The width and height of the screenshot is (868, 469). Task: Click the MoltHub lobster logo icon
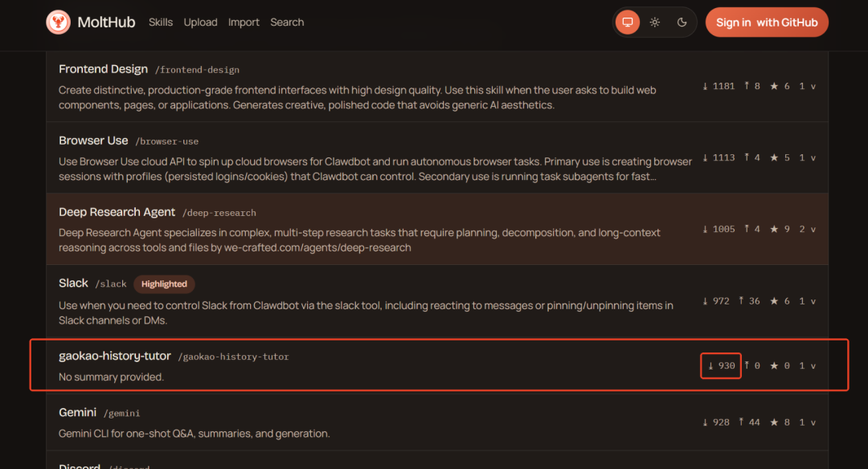pyautogui.click(x=58, y=22)
